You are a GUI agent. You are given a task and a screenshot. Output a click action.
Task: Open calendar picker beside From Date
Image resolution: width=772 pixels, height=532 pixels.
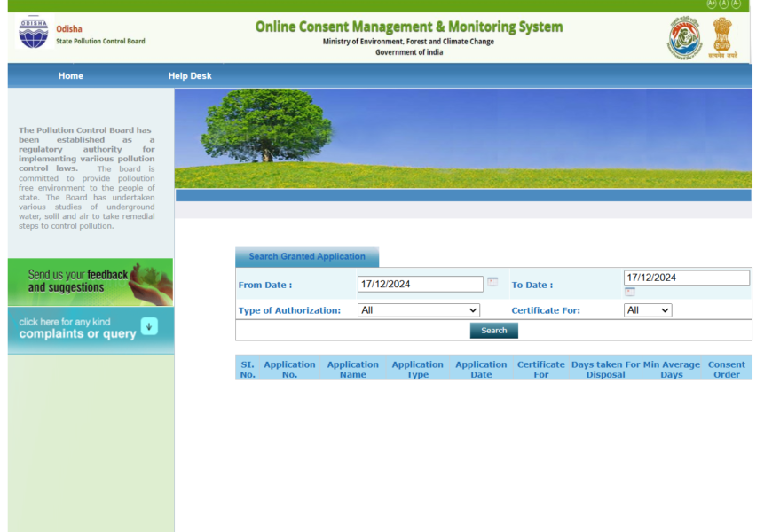coord(492,282)
